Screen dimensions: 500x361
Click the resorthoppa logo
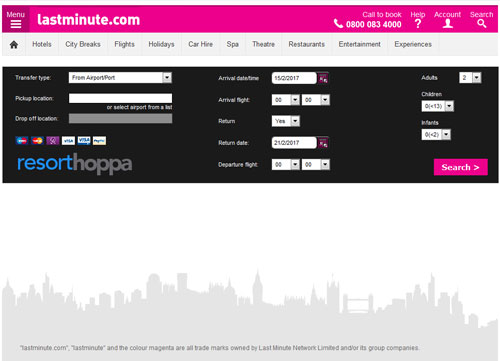point(75,164)
